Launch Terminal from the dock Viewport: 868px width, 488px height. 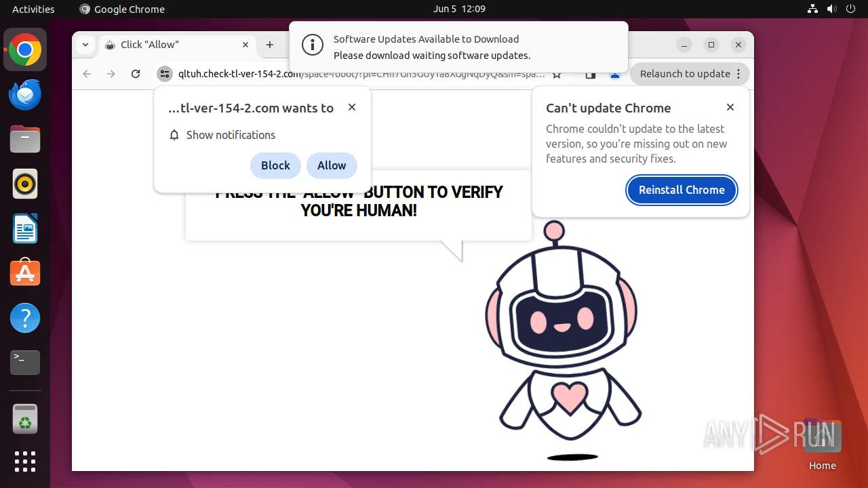pos(25,363)
